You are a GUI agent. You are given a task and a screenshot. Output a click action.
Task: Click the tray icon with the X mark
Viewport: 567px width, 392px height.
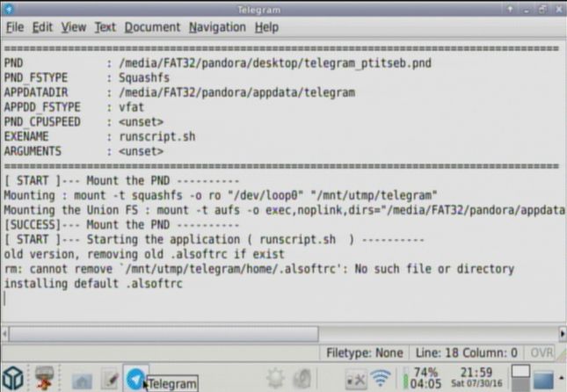356,379
